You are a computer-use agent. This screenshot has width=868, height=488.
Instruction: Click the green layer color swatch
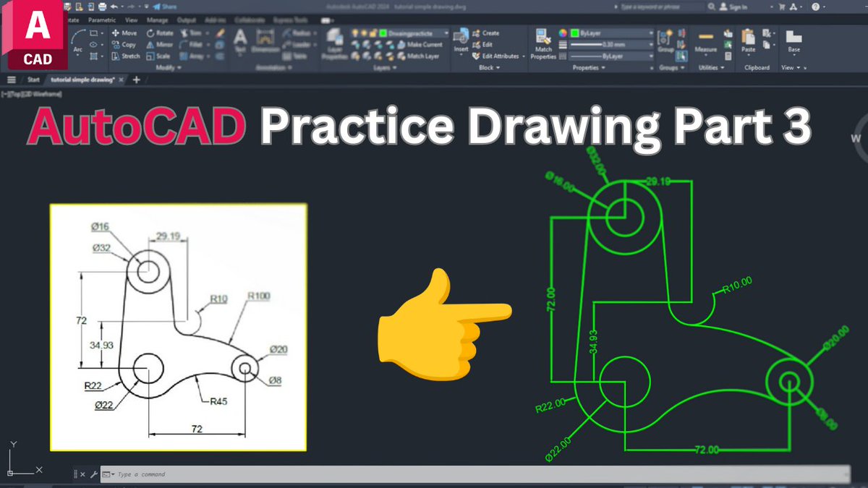383,33
